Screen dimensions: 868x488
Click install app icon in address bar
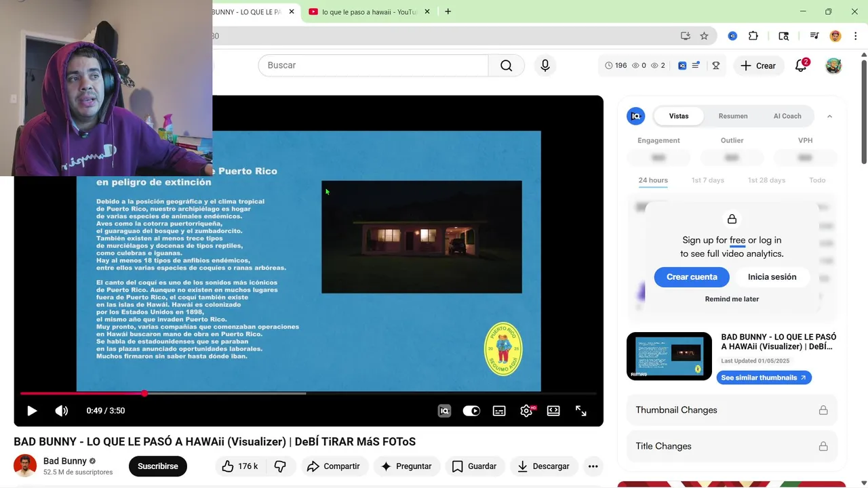click(x=686, y=36)
